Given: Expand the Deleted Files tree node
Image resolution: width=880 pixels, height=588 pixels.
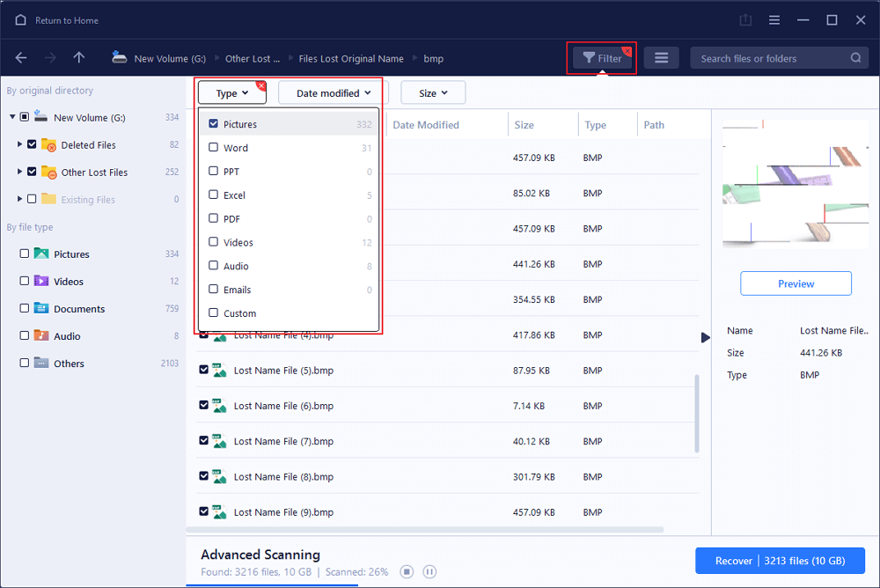Looking at the screenshot, I should click(19, 144).
